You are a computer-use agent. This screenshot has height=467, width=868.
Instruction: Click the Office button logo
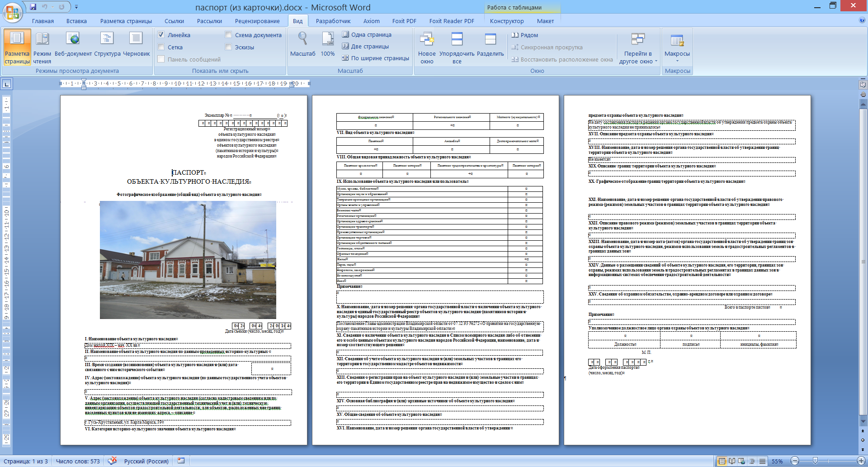[13, 12]
